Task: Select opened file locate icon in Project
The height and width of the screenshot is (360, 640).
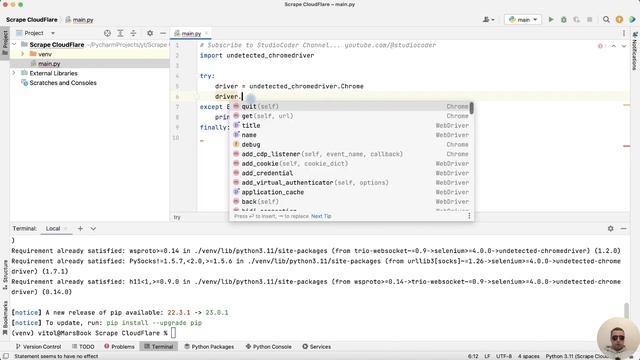Action: tap(107, 33)
